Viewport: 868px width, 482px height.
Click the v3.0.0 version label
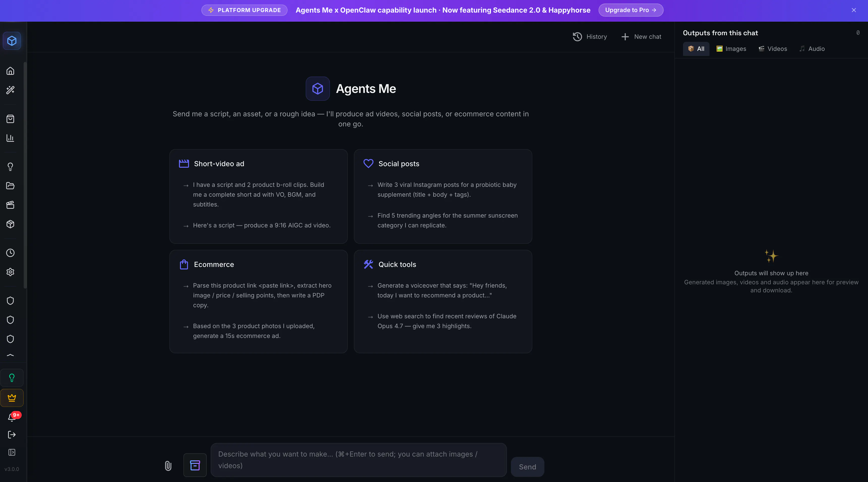coord(12,469)
